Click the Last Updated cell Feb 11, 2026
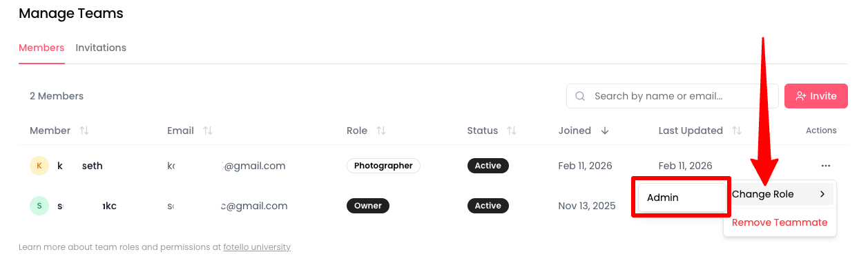The image size is (868, 270). [686, 166]
